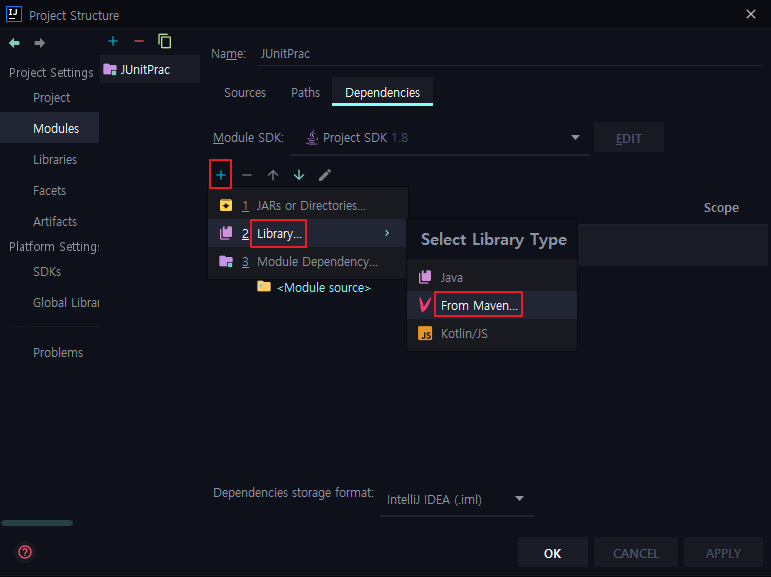Open Libraries in Project Settings
The image size is (771, 577).
(55, 159)
